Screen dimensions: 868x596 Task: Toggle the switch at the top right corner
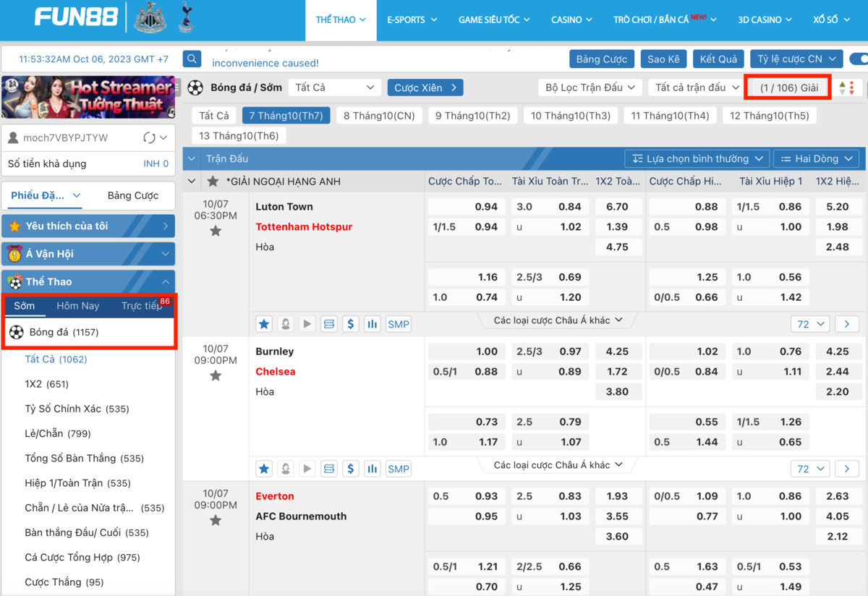[x=859, y=59]
